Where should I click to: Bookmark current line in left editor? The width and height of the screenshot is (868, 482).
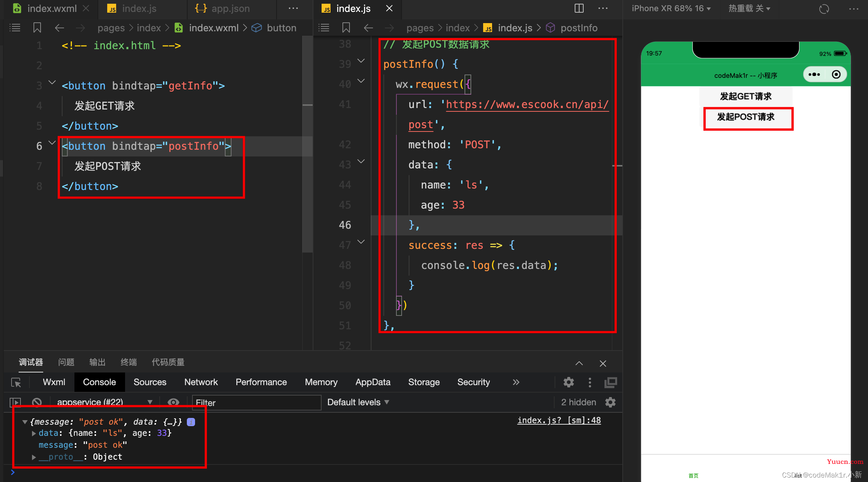point(37,28)
